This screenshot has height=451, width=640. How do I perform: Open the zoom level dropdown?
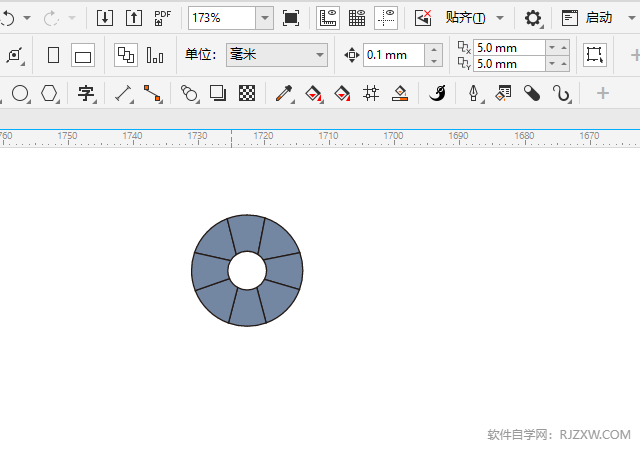pos(264,18)
